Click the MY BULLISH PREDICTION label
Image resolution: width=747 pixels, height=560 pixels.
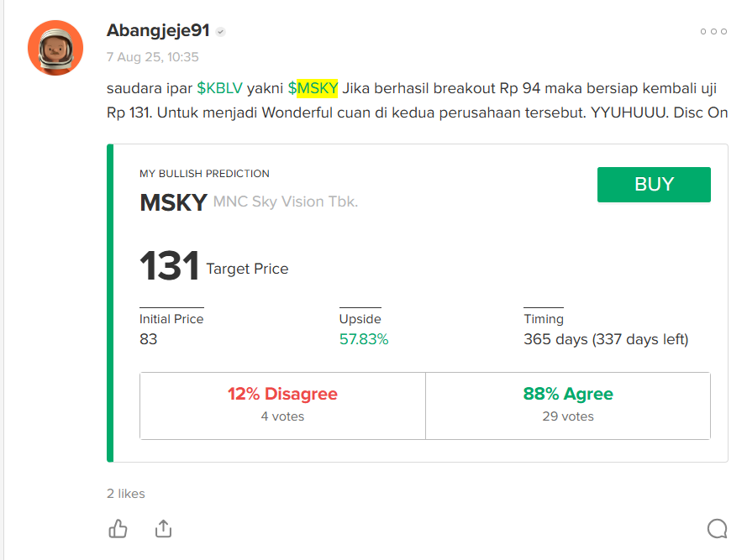pyautogui.click(x=204, y=173)
